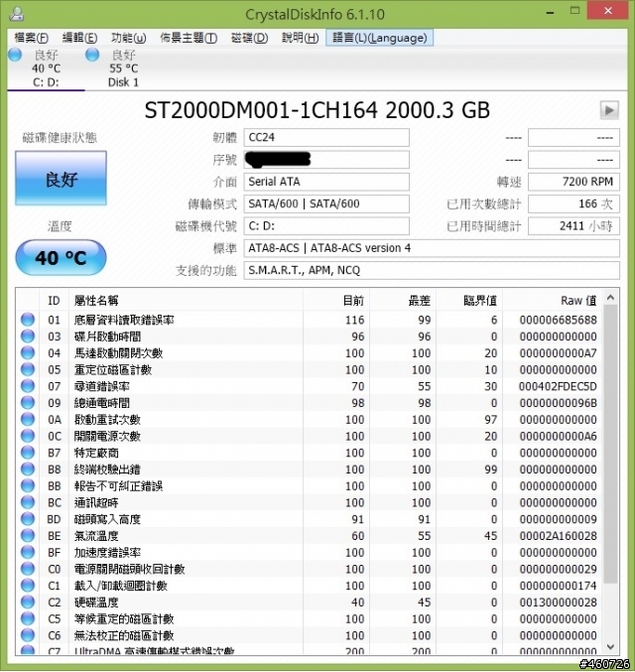
Task: Click the 臨界值 column header
Action: [469, 301]
